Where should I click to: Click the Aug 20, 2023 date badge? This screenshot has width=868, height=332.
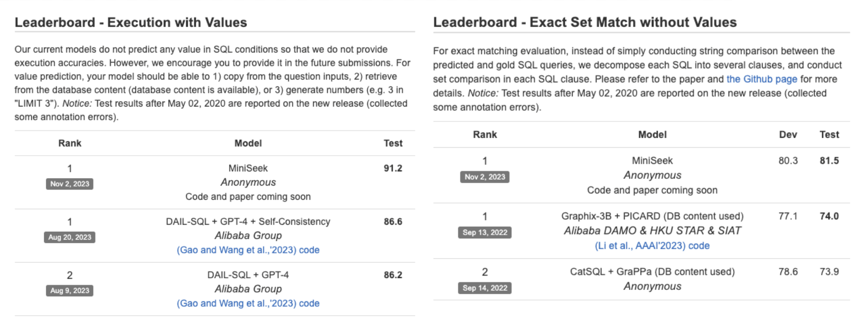[x=70, y=237]
